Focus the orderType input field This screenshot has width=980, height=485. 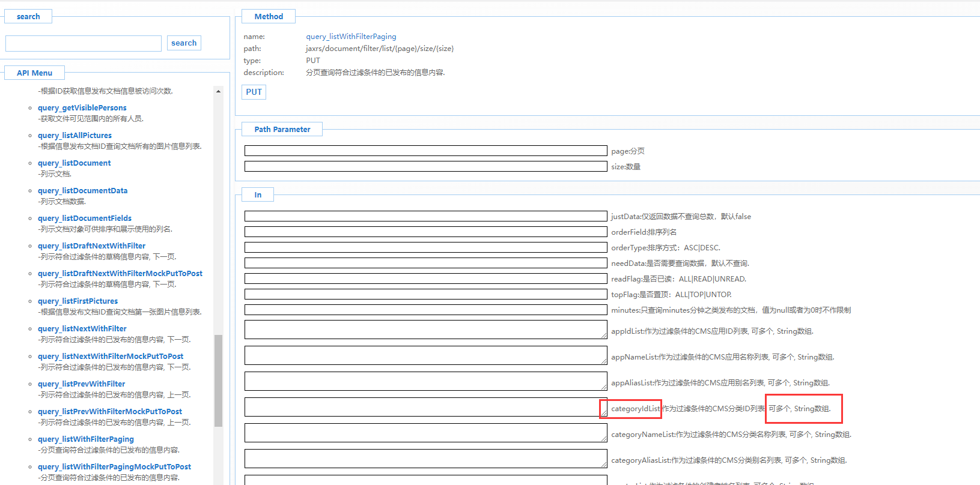[425, 247]
